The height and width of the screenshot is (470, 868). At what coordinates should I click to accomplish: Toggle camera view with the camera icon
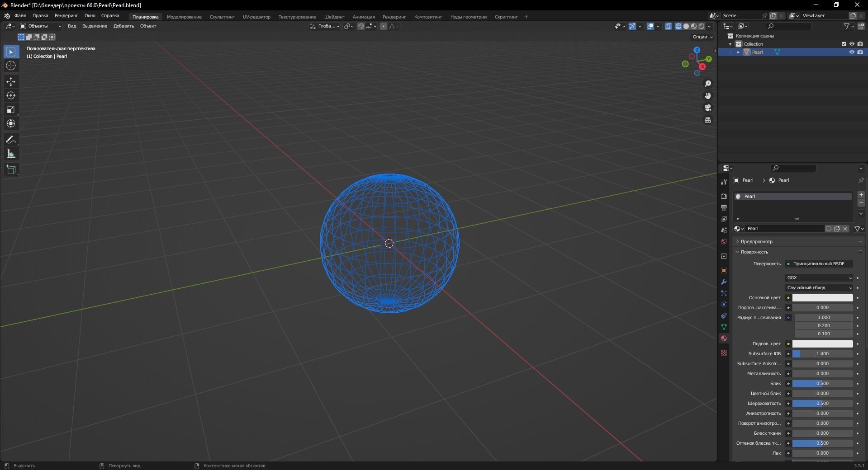coord(708,108)
